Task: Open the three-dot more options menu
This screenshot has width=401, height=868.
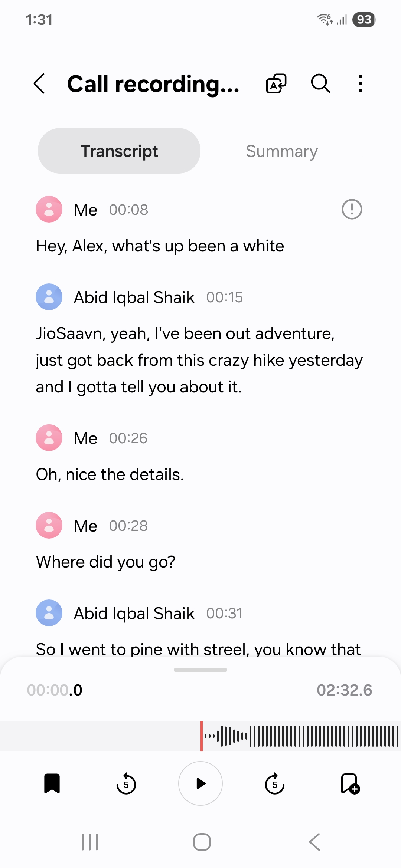Action: tap(360, 83)
